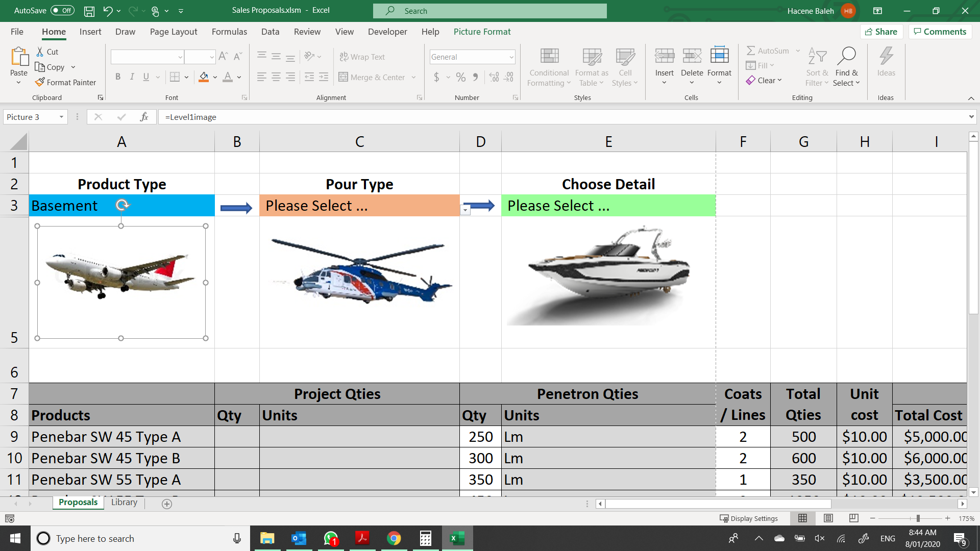980x551 pixels.
Task: Click the AutoSum icon
Action: pyautogui.click(x=751, y=51)
